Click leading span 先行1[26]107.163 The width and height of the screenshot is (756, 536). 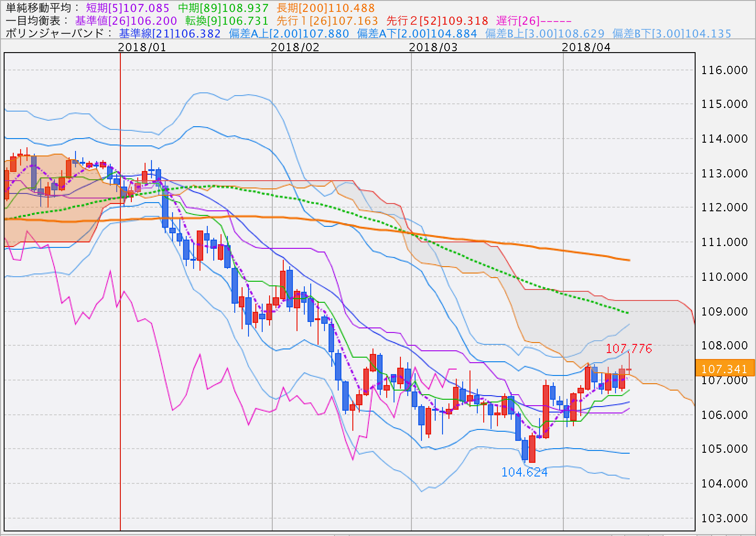pos(327,21)
